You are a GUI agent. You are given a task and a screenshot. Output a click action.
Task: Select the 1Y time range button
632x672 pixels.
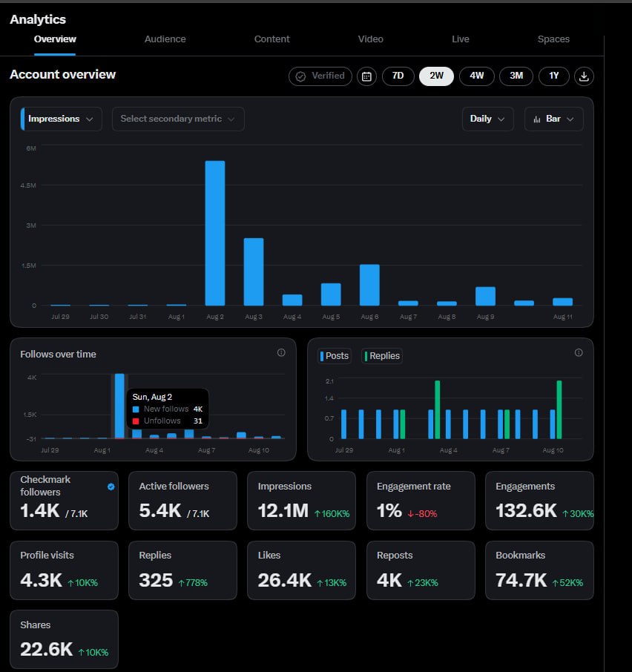pyautogui.click(x=553, y=76)
